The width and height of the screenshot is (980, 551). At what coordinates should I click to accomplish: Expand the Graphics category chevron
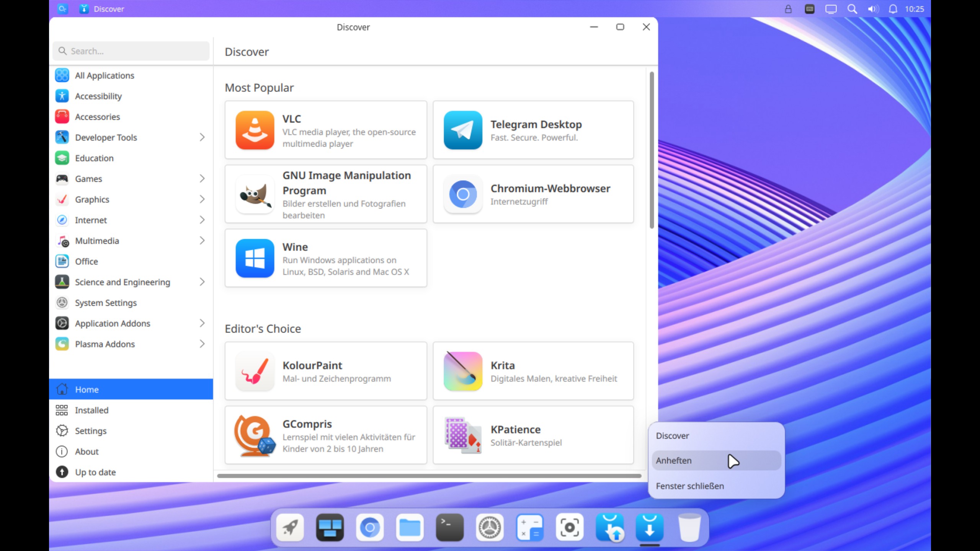[x=202, y=199]
